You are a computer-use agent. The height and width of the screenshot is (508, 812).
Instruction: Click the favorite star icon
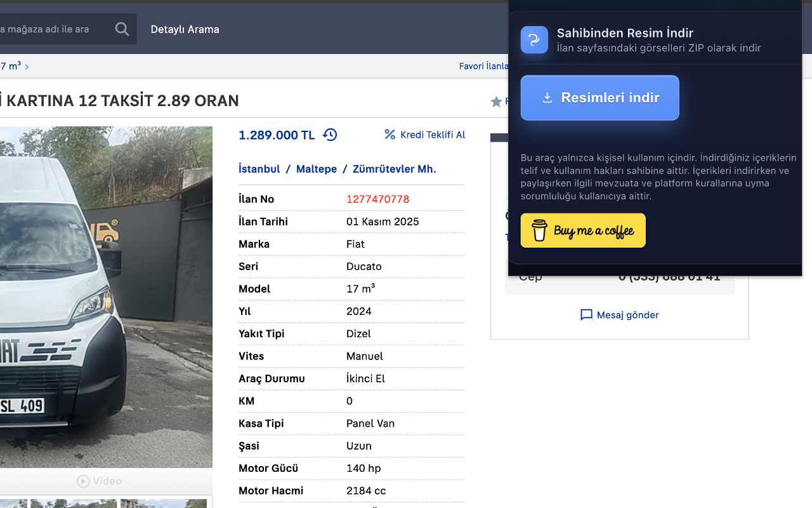coord(496,102)
